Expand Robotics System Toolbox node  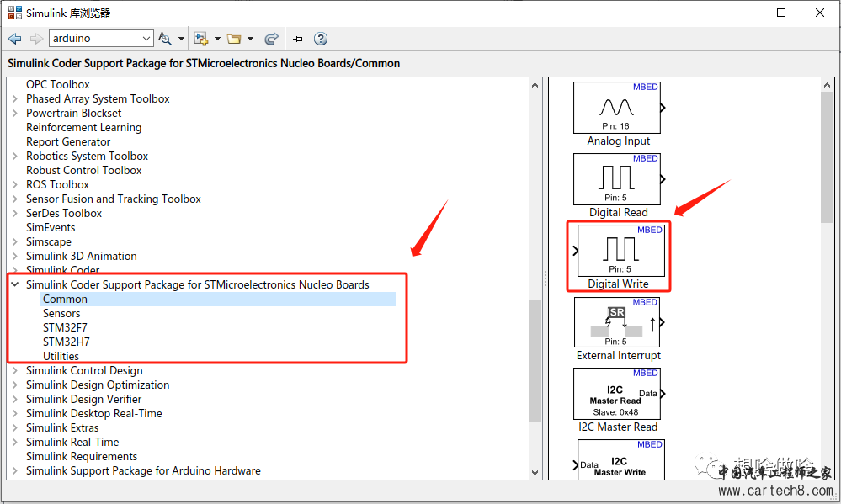click(x=15, y=156)
